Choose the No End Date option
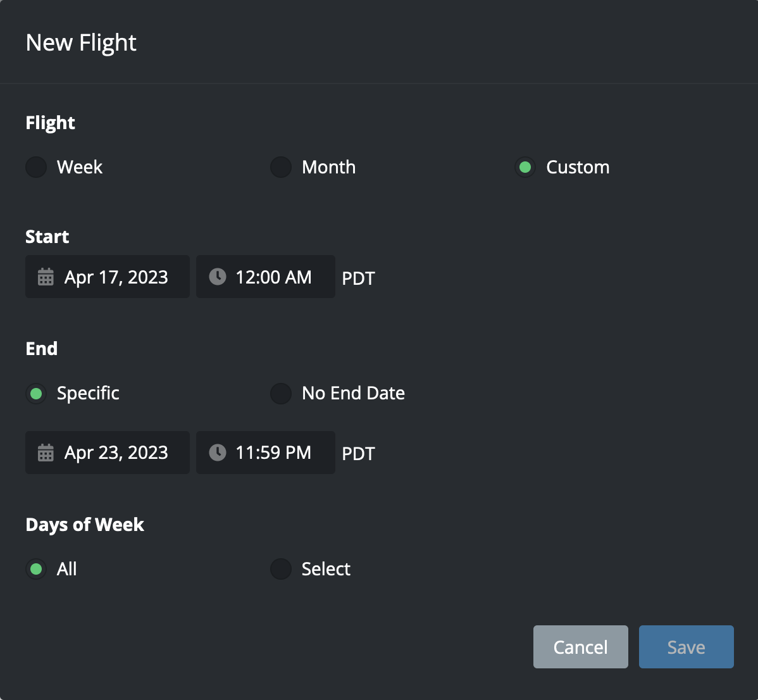This screenshot has height=700, width=758. click(x=281, y=394)
